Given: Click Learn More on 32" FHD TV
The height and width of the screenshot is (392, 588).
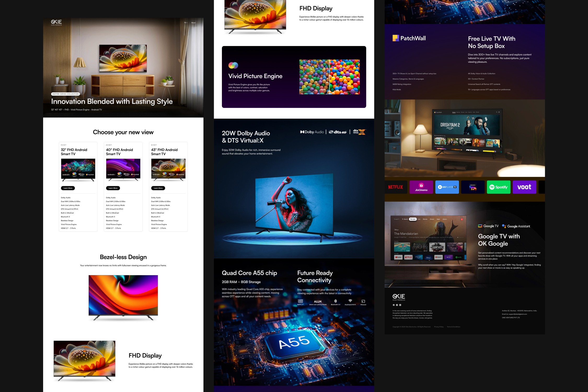Looking at the screenshot, I should click(68, 188).
